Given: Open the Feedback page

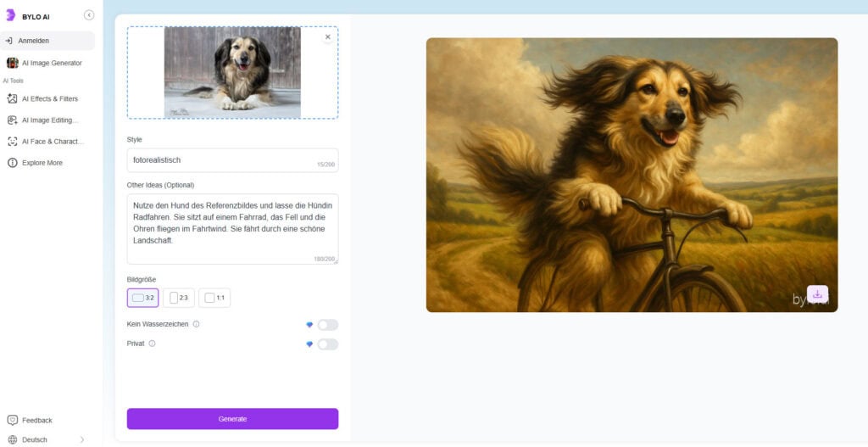Looking at the screenshot, I should [36, 420].
